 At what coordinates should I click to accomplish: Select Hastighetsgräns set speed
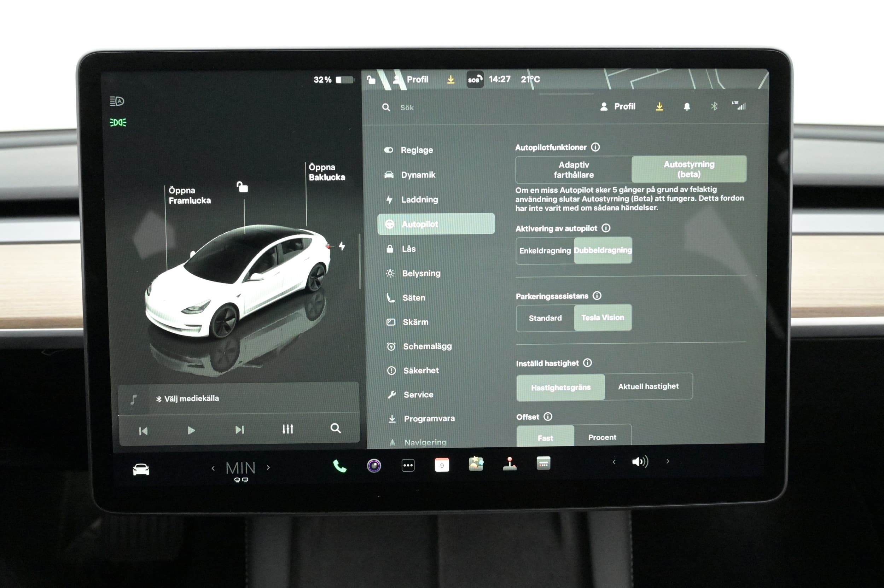[x=561, y=388]
